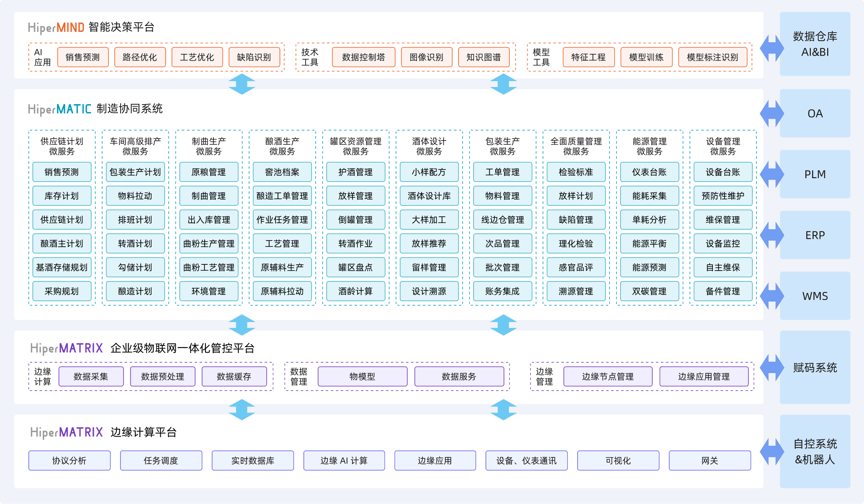Click the double arrow beside OA

pyautogui.click(x=772, y=113)
